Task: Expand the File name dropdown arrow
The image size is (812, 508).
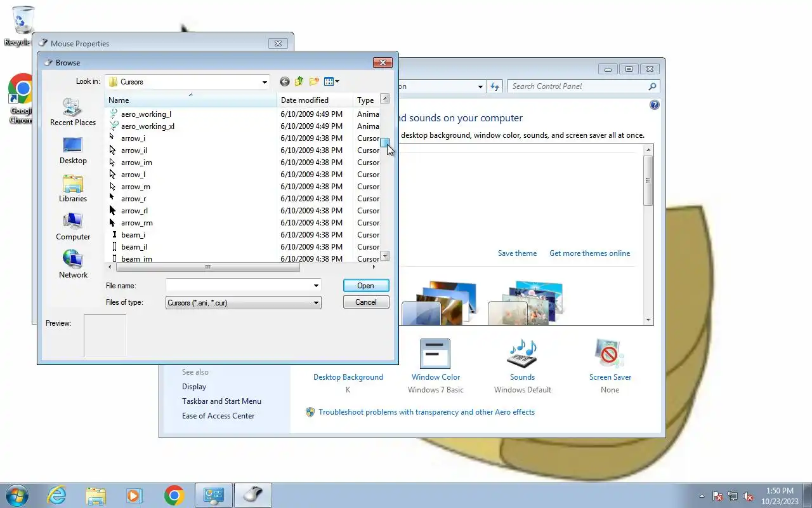Action: (316, 286)
